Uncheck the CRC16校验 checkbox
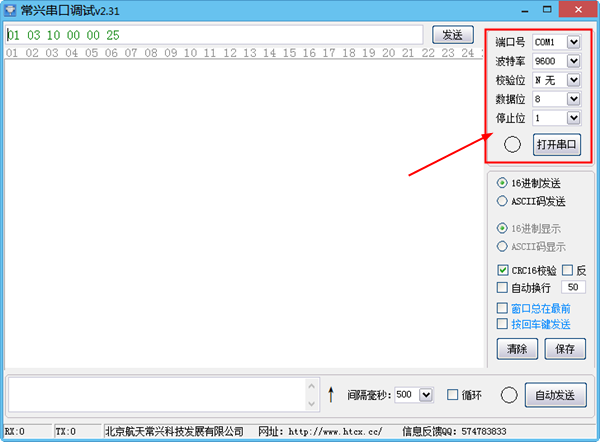This screenshot has height=442, width=600. 502,270
